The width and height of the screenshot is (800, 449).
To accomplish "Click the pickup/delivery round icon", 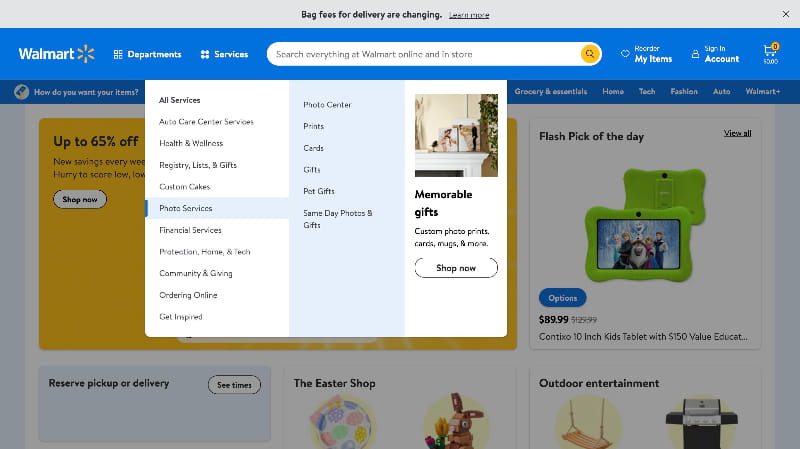I will 21,92.
